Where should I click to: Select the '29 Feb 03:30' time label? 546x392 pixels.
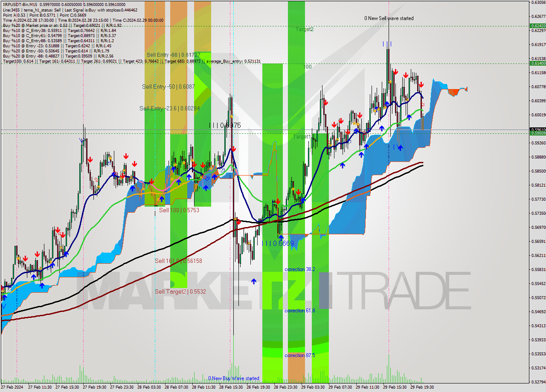point(313,388)
